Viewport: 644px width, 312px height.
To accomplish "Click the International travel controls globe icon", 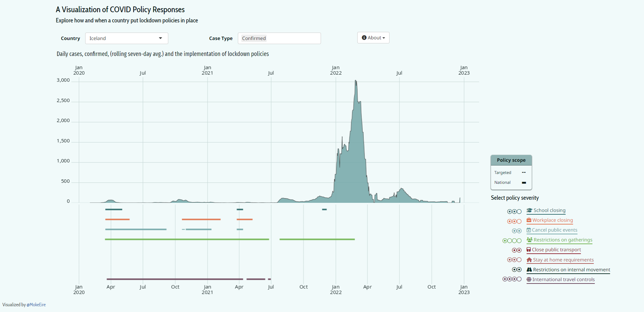I will click(529, 280).
